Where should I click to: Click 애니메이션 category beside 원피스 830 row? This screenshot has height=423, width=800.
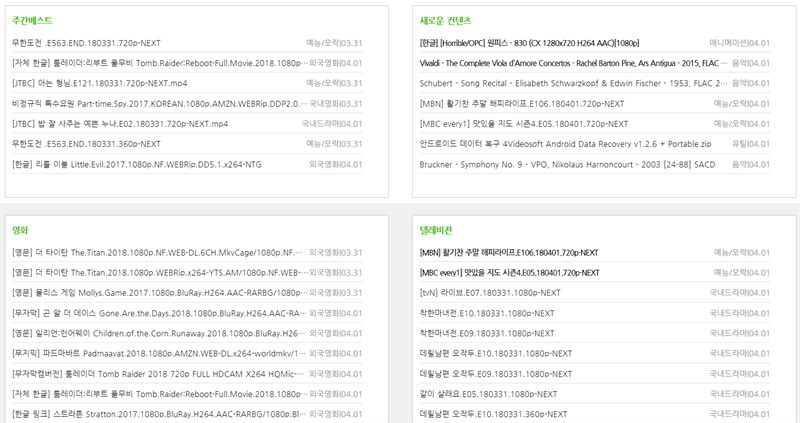[x=728, y=43]
